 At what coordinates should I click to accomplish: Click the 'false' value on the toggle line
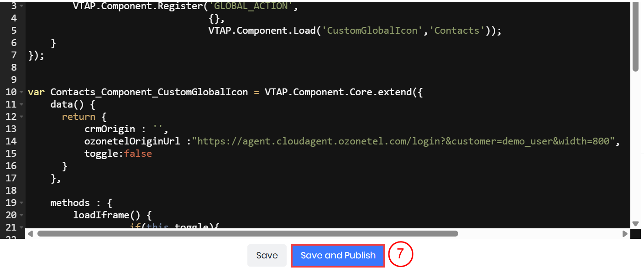point(138,154)
